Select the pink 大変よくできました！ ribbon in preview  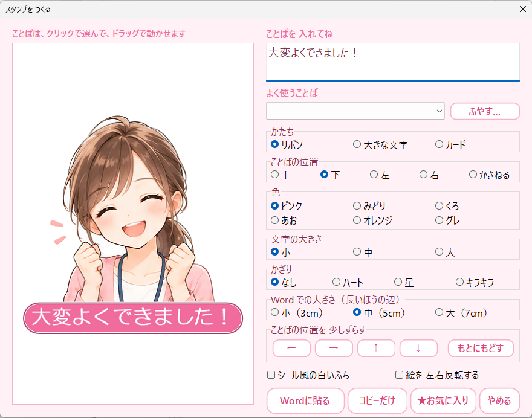(133, 318)
